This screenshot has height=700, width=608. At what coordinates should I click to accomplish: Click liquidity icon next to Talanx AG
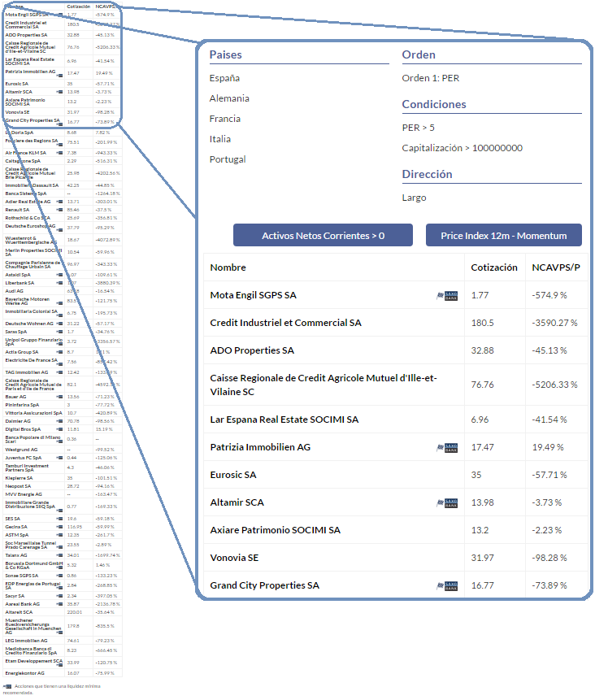(x=59, y=555)
